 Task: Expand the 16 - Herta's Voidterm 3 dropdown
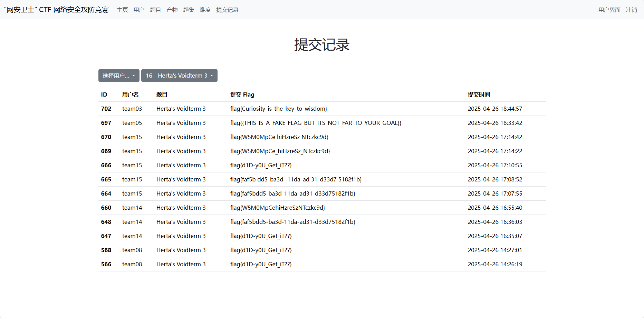tap(179, 76)
